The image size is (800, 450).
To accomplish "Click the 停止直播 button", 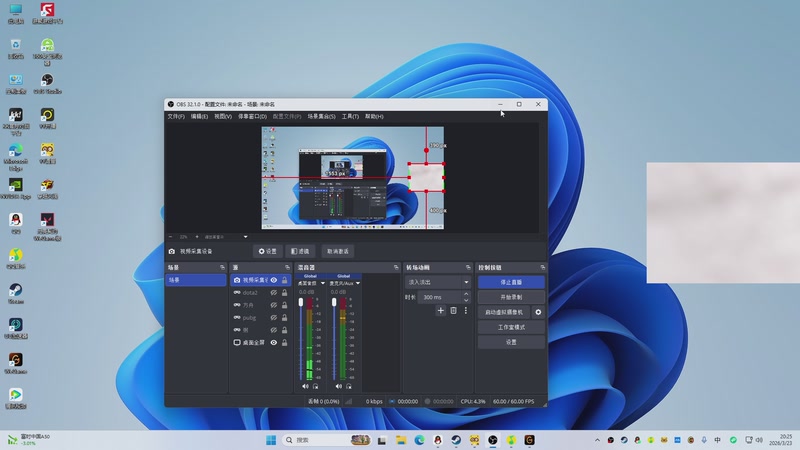I will (511, 282).
